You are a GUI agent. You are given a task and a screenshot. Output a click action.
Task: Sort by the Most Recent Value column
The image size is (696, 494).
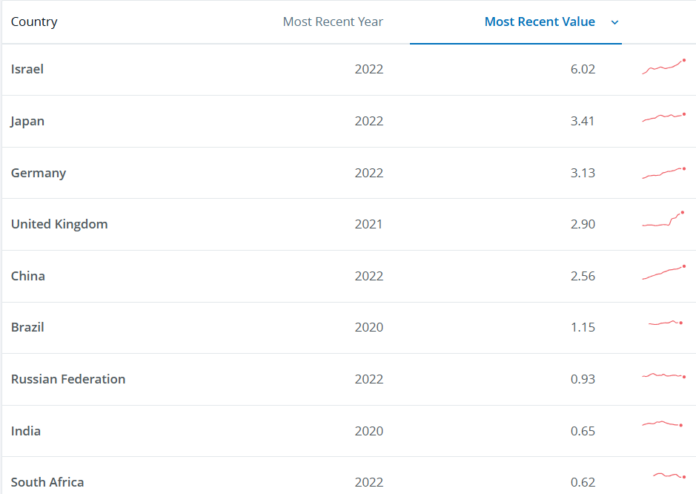[539, 22]
